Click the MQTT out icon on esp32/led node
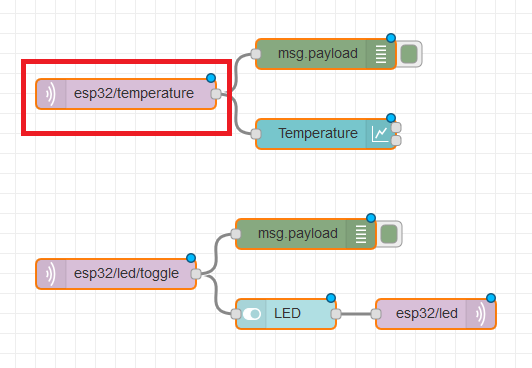The image size is (532, 368). tap(481, 314)
